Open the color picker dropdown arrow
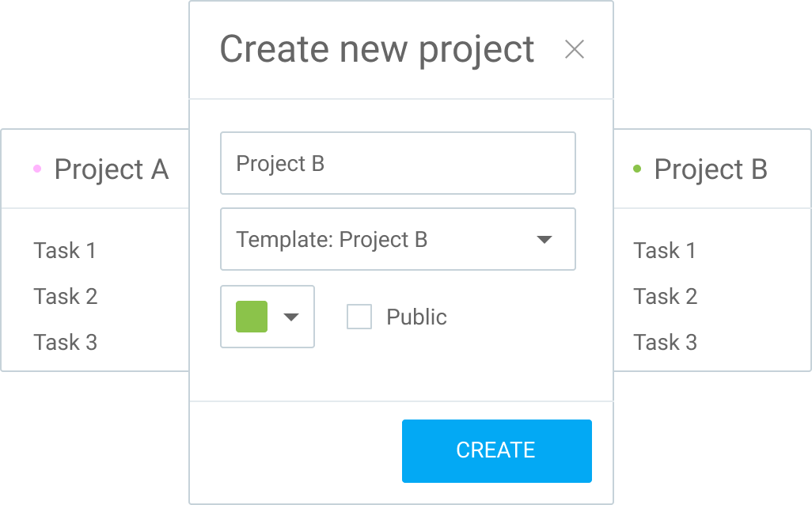The width and height of the screenshot is (812, 505). click(x=291, y=317)
